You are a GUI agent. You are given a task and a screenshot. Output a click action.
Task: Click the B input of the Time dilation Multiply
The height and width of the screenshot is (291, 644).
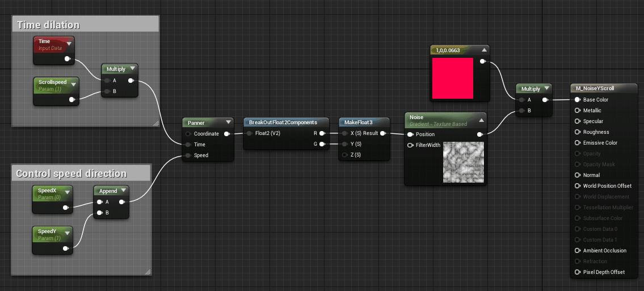click(107, 91)
